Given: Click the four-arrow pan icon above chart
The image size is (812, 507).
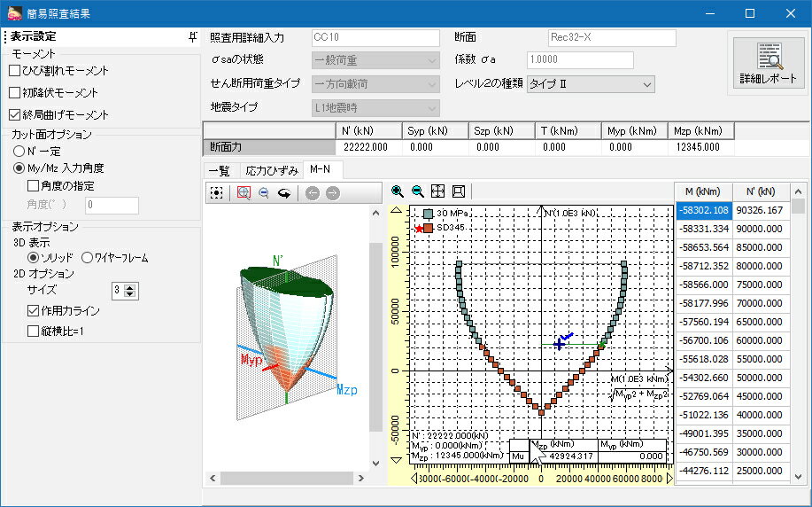Looking at the screenshot, I should [437, 191].
